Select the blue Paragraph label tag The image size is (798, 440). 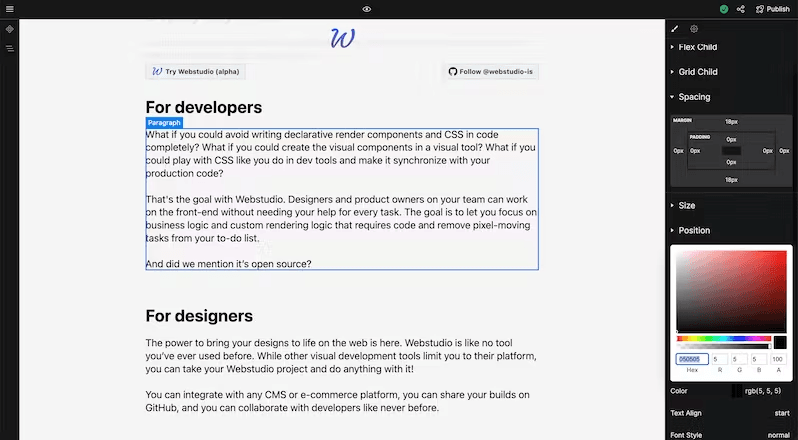(x=164, y=123)
